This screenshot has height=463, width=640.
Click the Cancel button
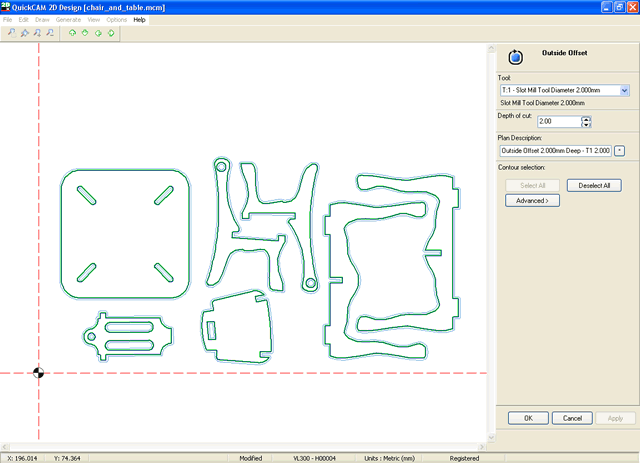click(572, 418)
